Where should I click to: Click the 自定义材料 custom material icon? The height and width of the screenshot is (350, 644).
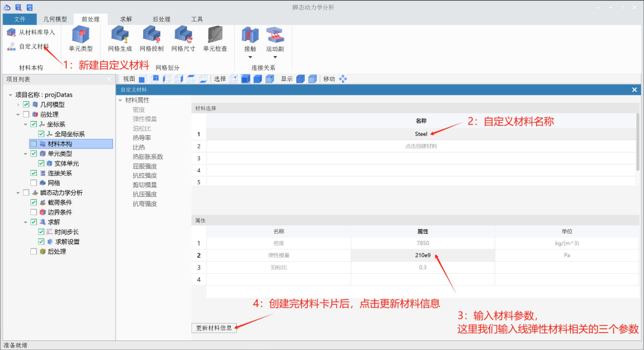11,47
